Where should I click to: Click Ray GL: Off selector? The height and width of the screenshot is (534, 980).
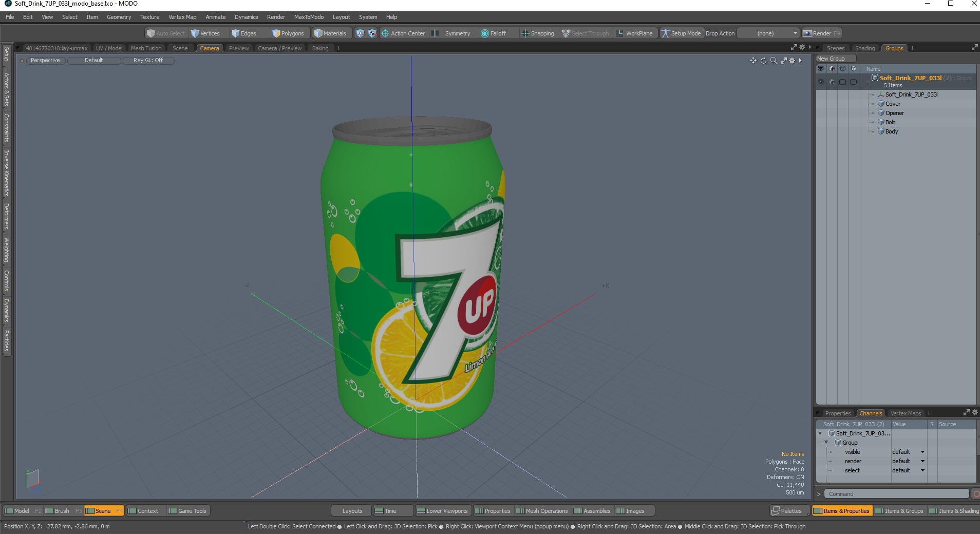coord(148,61)
